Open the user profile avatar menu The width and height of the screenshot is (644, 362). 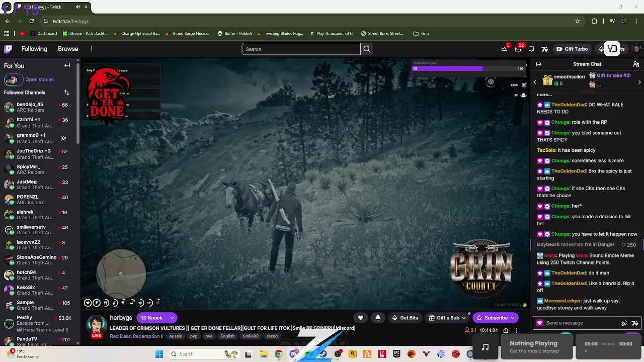(635, 49)
